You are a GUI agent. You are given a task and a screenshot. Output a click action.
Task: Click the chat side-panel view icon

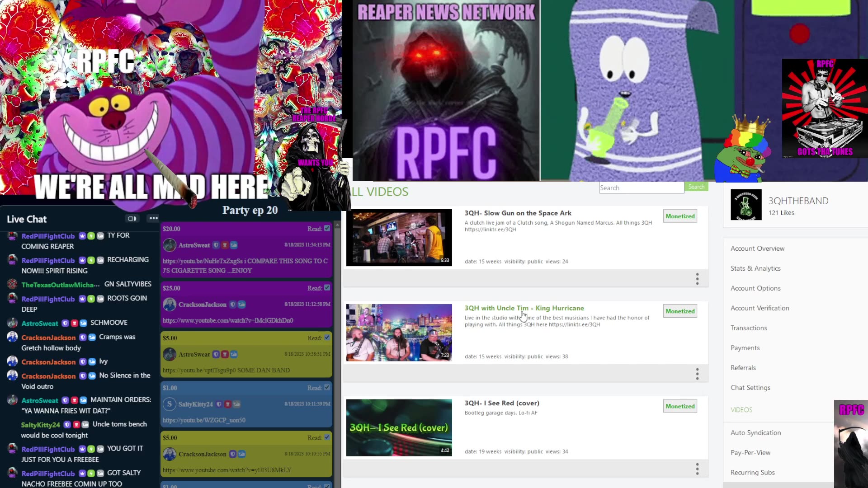point(132,218)
